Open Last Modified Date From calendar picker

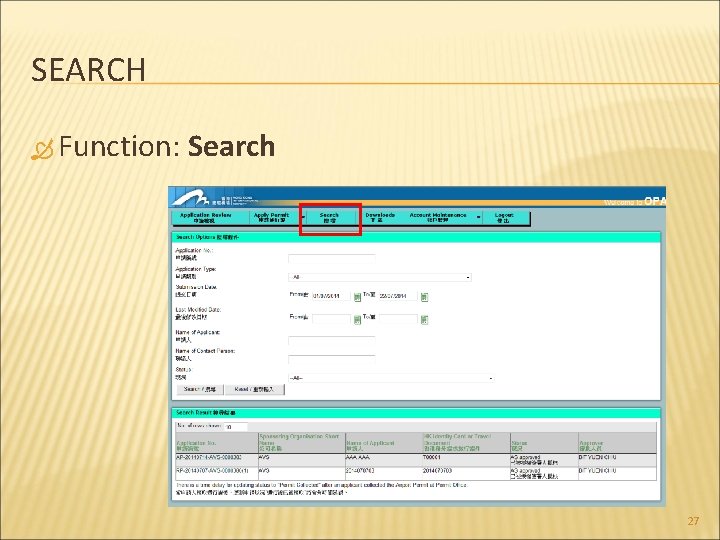[358, 320]
